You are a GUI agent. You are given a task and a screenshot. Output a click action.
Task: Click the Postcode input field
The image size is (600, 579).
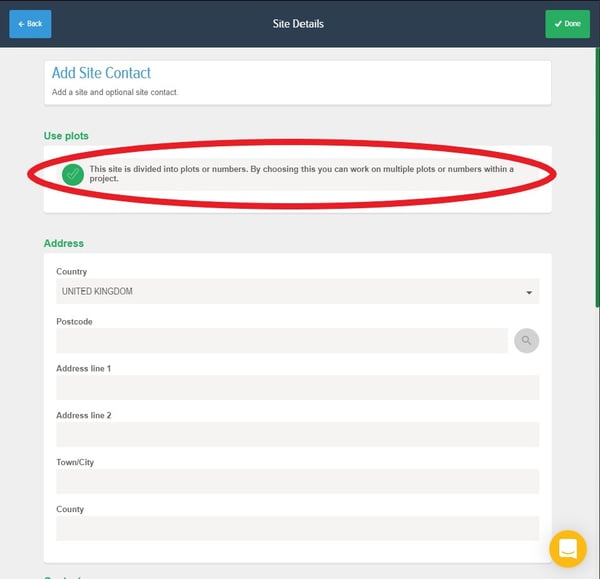click(x=282, y=340)
